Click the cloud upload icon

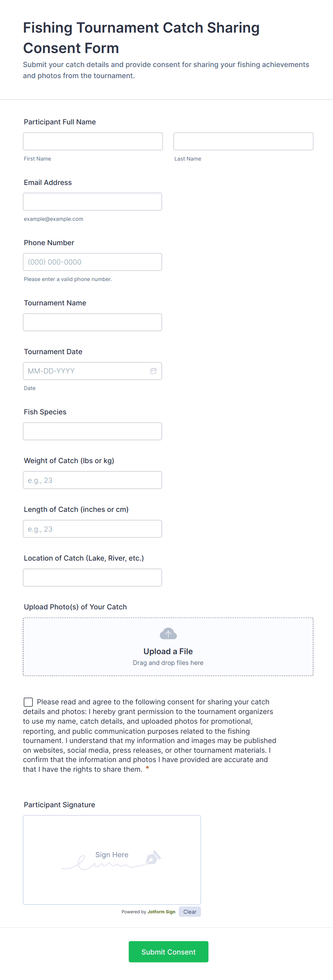tap(168, 633)
